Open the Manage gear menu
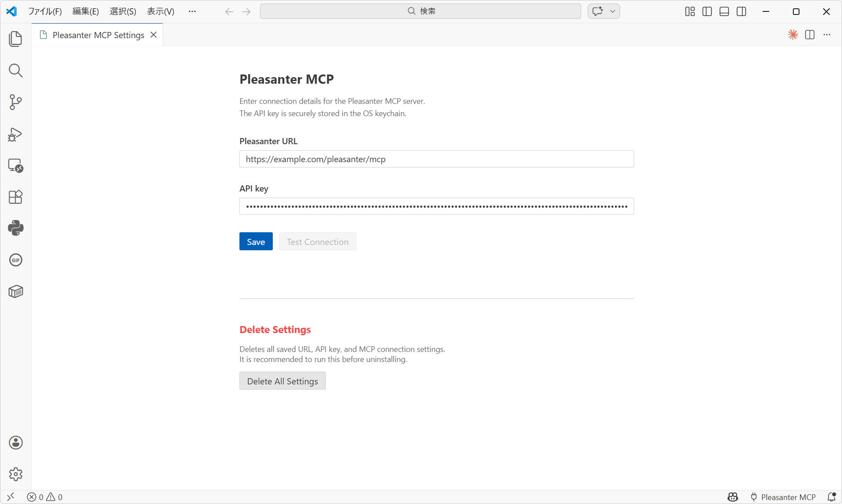This screenshot has width=842, height=504. tap(16, 474)
